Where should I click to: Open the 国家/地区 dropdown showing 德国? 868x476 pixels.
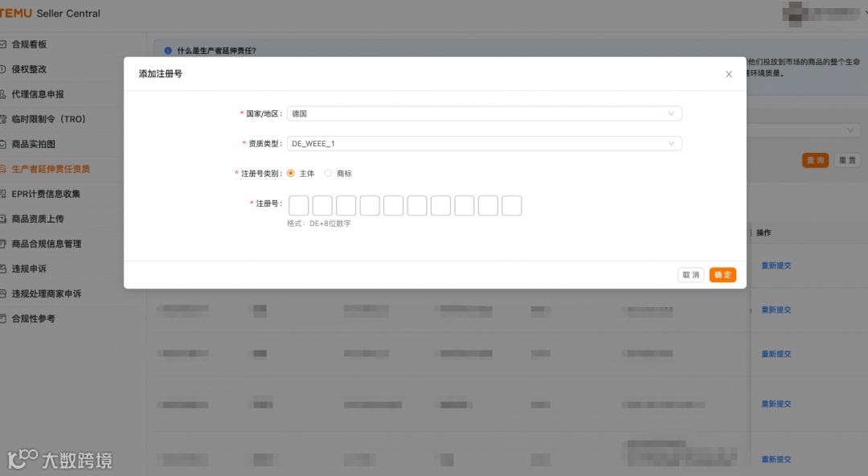point(484,113)
